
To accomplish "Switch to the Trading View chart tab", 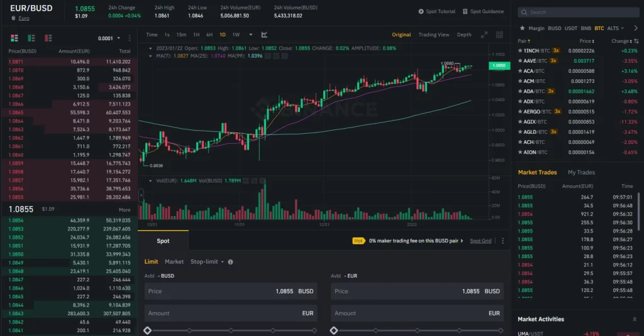I will coord(434,35).
